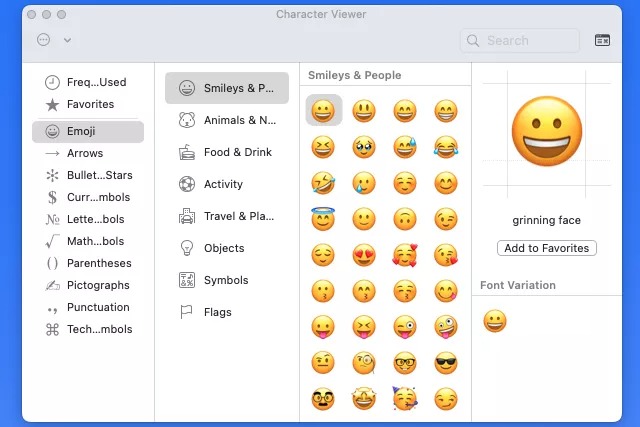
Task: Choose Animals & N... subcategory
Action: [x=227, y=120]
